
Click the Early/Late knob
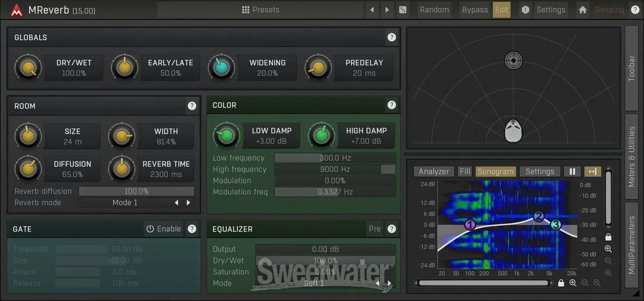[125, 68]
